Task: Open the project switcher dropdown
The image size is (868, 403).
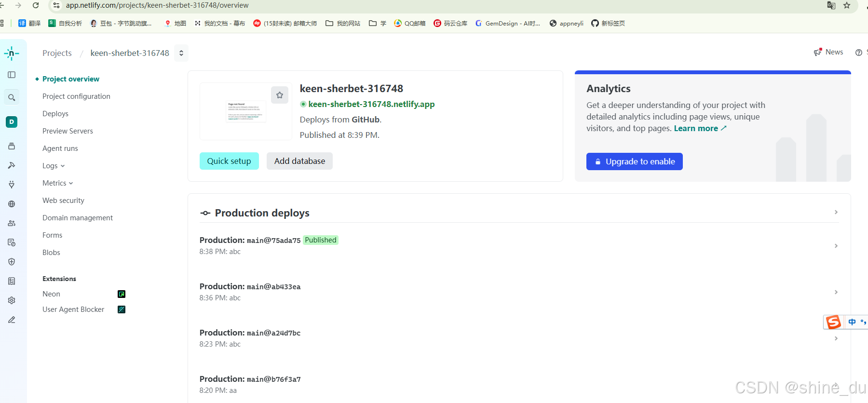Action: click(181, 53)
